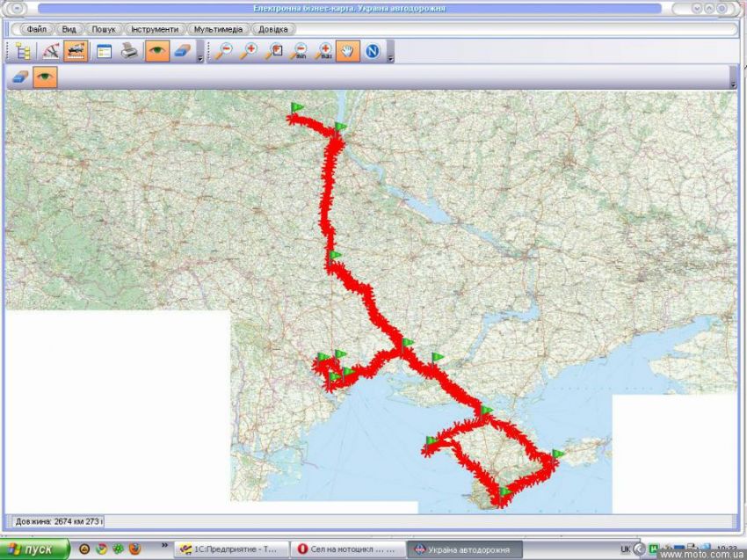Open the Інструменти menu

(155, 29)
